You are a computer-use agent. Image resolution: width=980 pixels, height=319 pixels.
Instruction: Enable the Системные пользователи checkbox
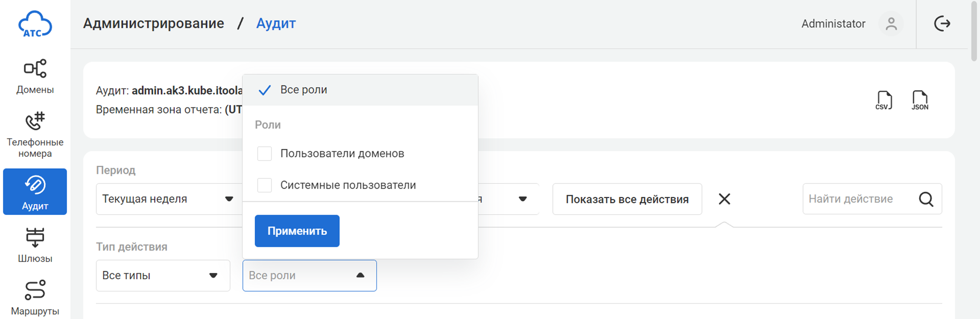tap(264, 185)
